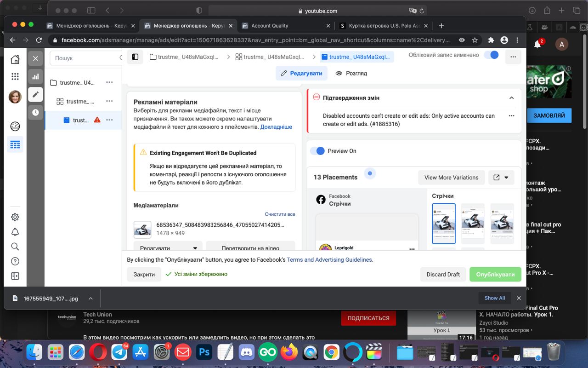Viewport: 588px width, 368px height.
Task: Click the panel toggle icon at rail bottom
Action: click(15, 276)
